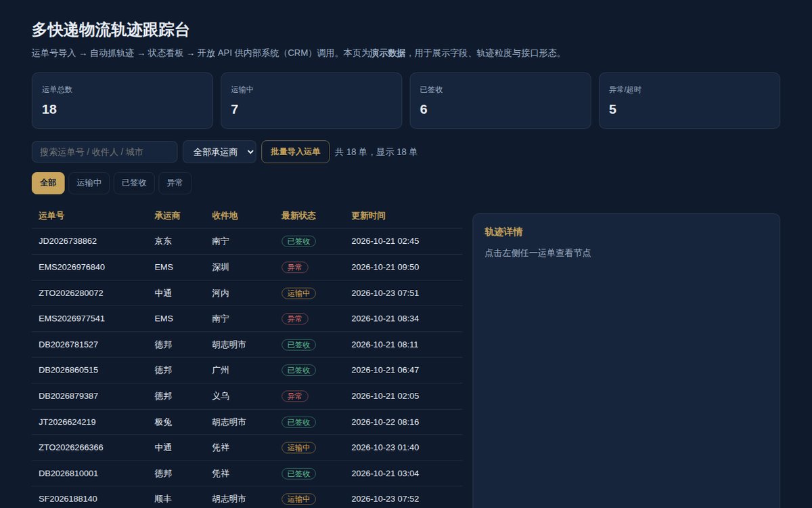812x508 pixels.
Task: Open the 异常/超时 5 stat card
Action: [x=690, y=101]
